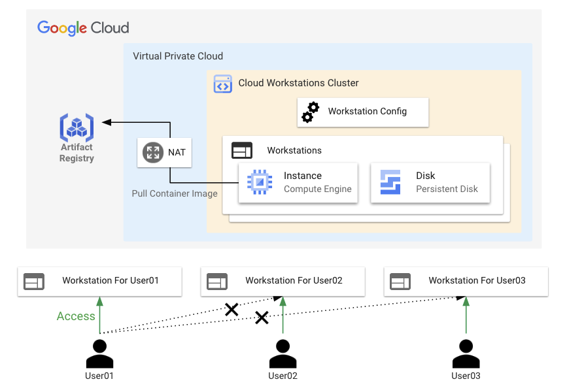Screen dimensions: 567x392
Task: Click the Compute Engine subtitle
Action: click(317, 189)
